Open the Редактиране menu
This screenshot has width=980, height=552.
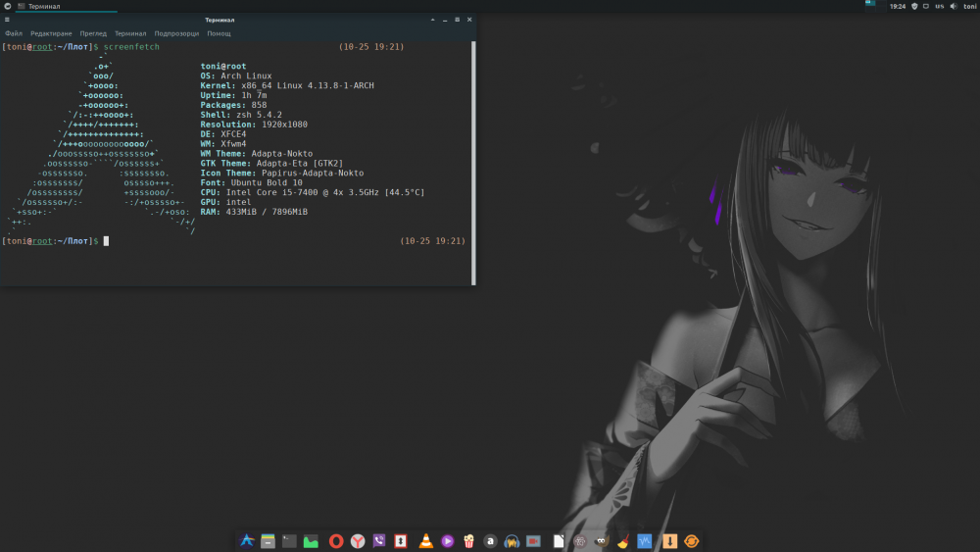[51, 33]
